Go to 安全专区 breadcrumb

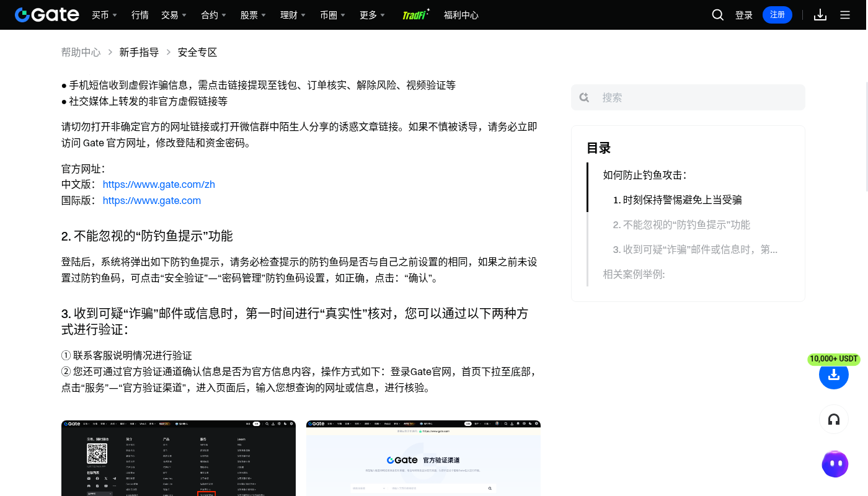pyautogui.click(x=197, y=52)
